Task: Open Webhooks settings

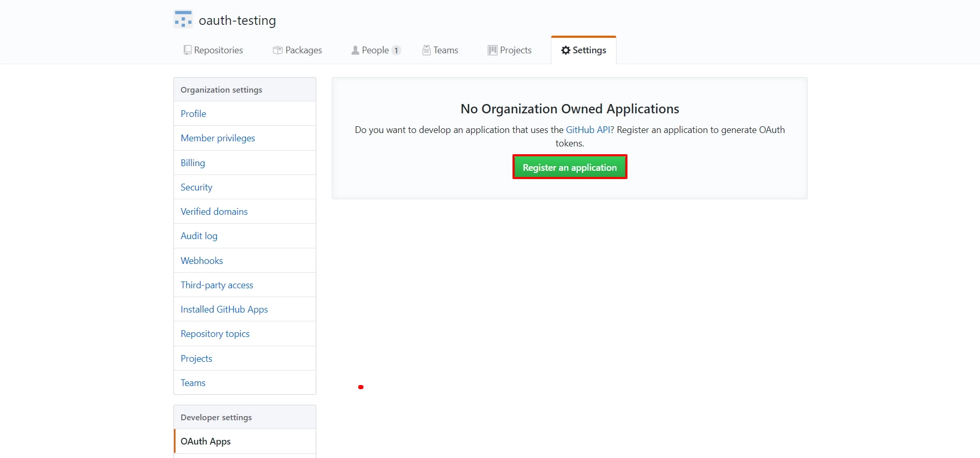Action: click(x=245, y=260)
